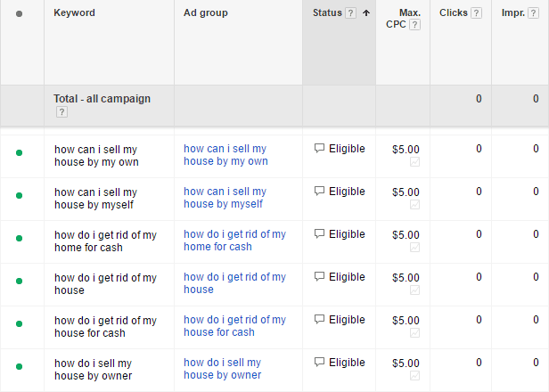The width and height of the screenshot is (549, 392).
Task: Click the Impr. column help icon
Action: [x=533, y=13]
